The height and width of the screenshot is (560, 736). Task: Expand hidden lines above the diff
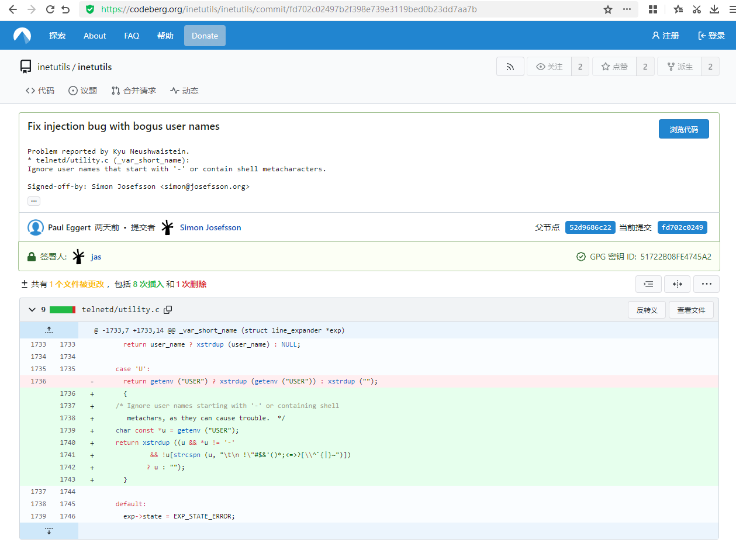click(x=49, y=330)
